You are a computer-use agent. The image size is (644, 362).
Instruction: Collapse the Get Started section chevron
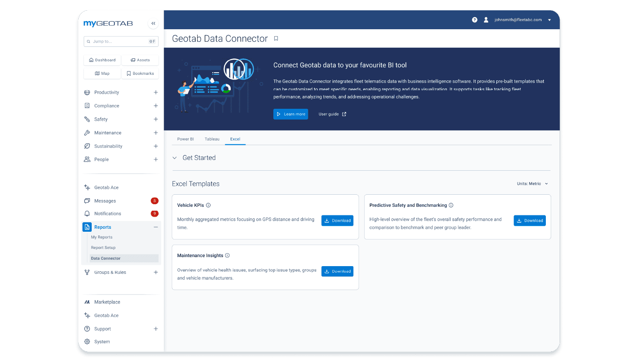(x=175, y=158)
